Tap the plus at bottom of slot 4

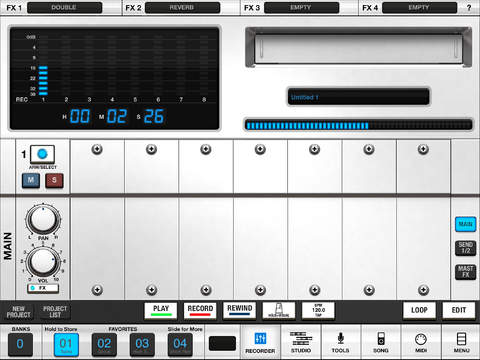[206, 290]
